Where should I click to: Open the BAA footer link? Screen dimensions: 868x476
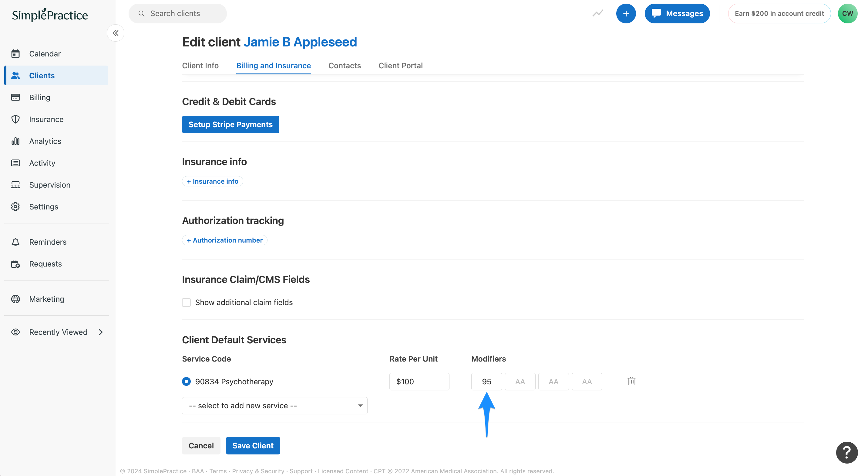point(198,471)
